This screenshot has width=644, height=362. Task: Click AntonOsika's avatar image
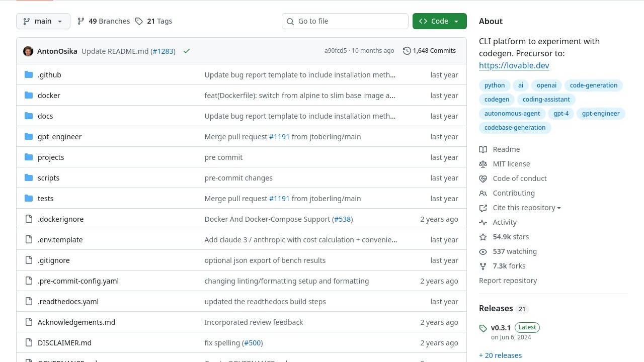(x=28, y=51)
